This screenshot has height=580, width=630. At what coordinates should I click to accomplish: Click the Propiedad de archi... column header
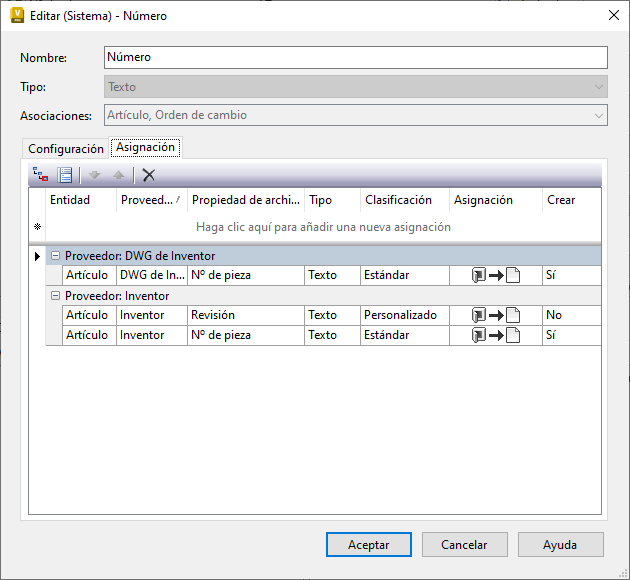pos(246,200)
